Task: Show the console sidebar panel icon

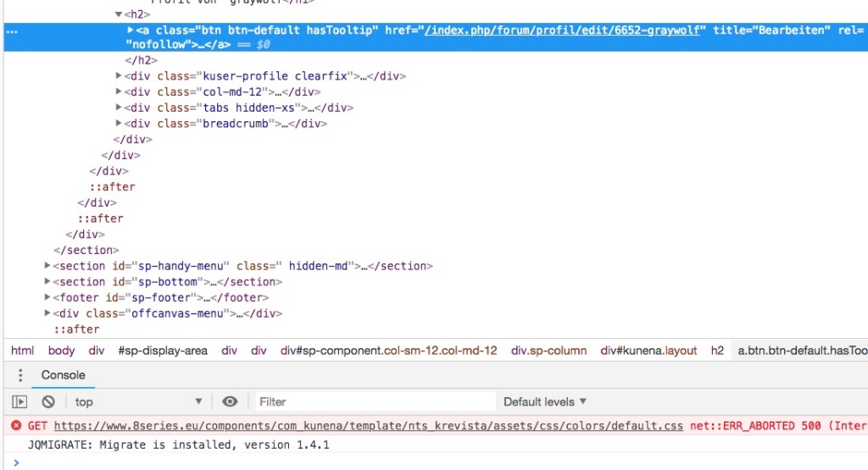Action: [x=20, y=401]
